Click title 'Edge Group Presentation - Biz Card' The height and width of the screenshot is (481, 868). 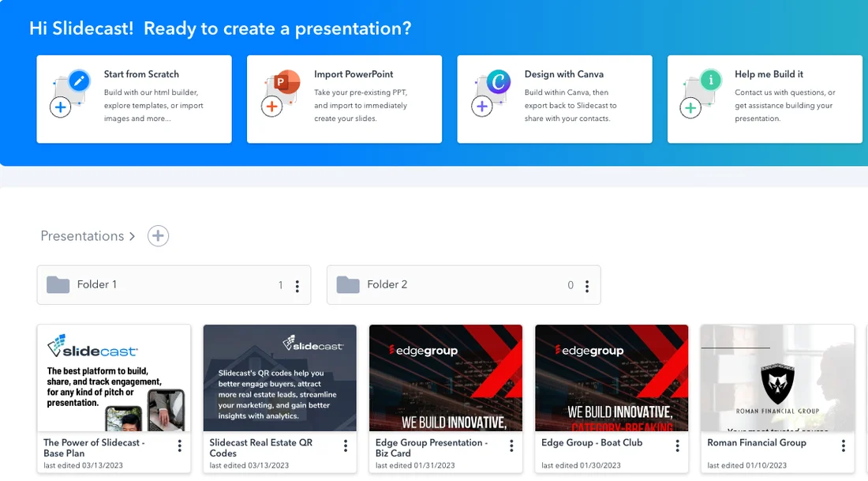[x=431, y=448]
